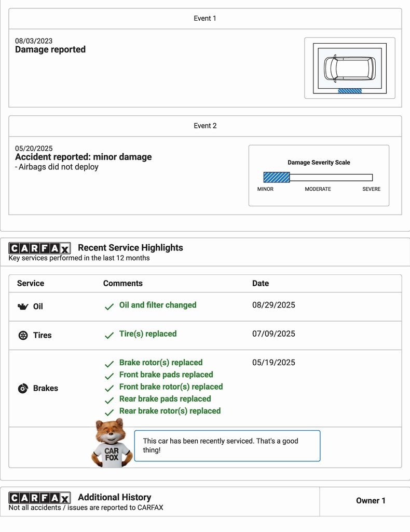Click the Rear brake rotor(s) replaced text
This screenshot has width=410, height=532.
point(170,410)
